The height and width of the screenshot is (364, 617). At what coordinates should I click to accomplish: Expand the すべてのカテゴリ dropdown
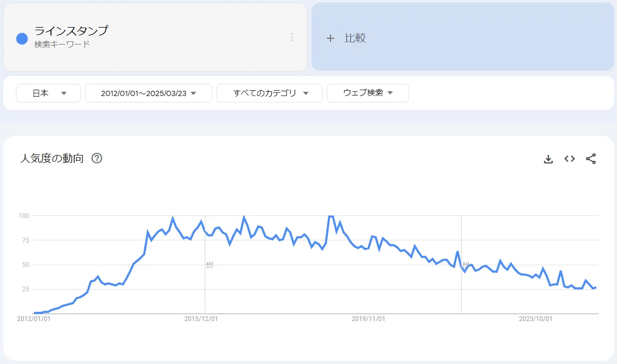tap(269, 93)
